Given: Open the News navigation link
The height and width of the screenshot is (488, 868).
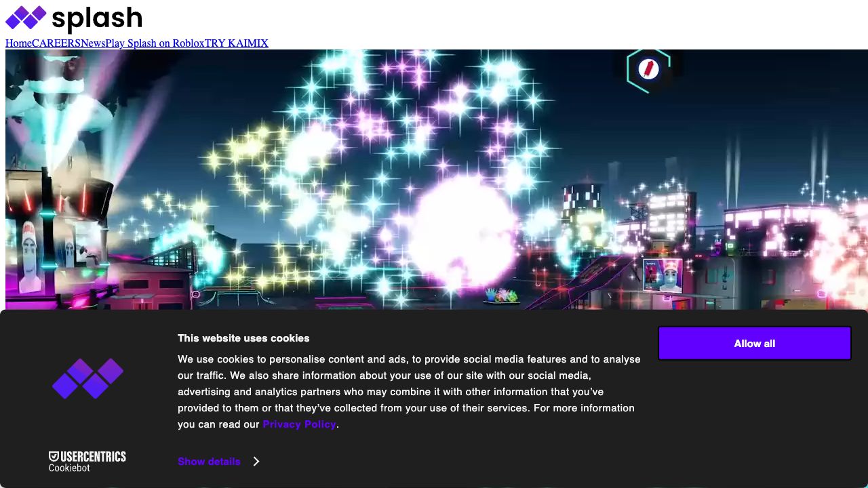Looking at the screenshot, I should 93,43.
